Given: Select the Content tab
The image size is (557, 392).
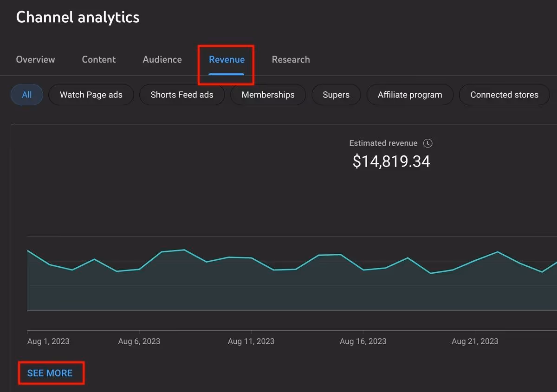Looking at the screenshot, I should pyautogui.click(x=98, y=59).
